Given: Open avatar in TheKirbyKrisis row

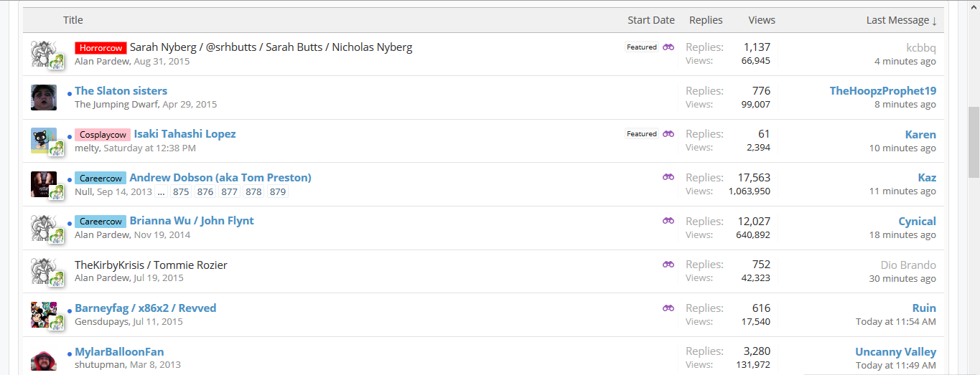Looking at the screenshot, I should click(x=44, y=271).
